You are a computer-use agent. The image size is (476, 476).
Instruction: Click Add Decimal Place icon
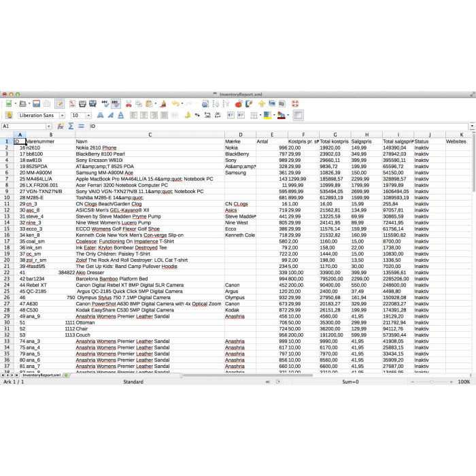click(207, 116)
